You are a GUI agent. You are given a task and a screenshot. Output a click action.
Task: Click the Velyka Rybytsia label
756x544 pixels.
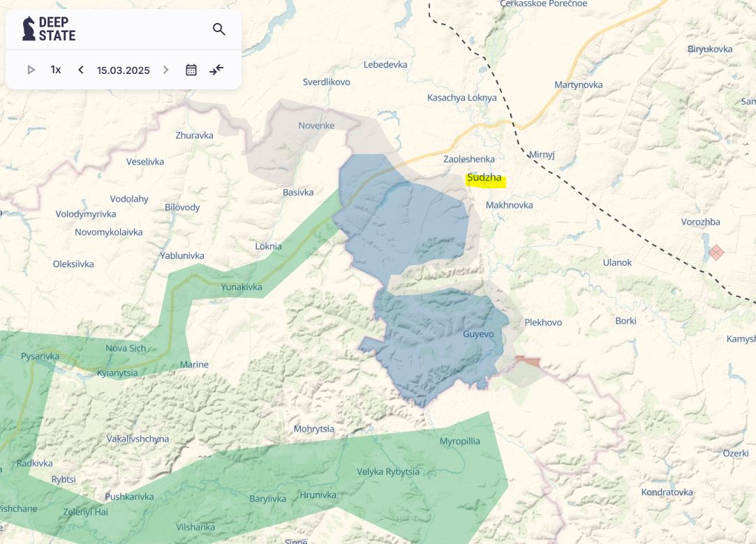coord(388,471)
